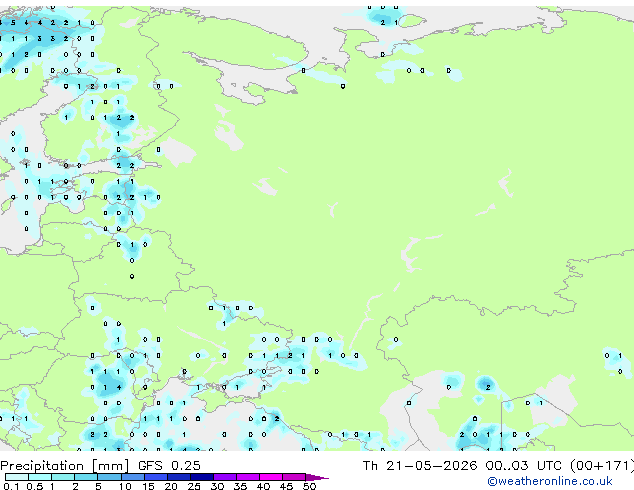The image size is (634, 490).
Task: Click the legend swatch for 0.1 to 0.5 mm
Action: click(17, 477)
